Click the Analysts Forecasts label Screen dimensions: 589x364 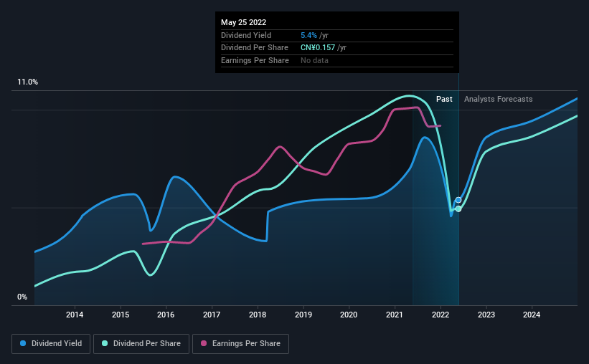pos(498,99)
